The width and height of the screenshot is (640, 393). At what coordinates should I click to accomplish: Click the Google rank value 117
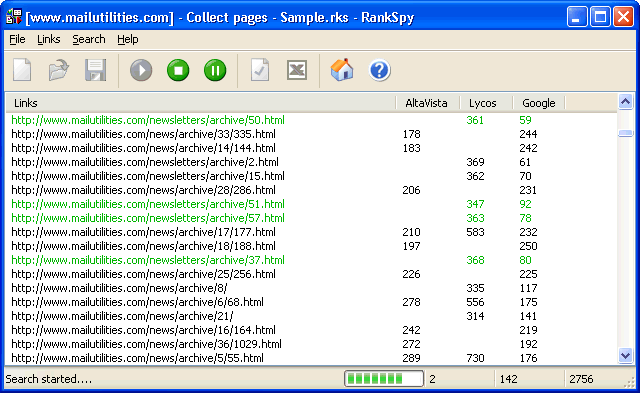pos(528,288)
